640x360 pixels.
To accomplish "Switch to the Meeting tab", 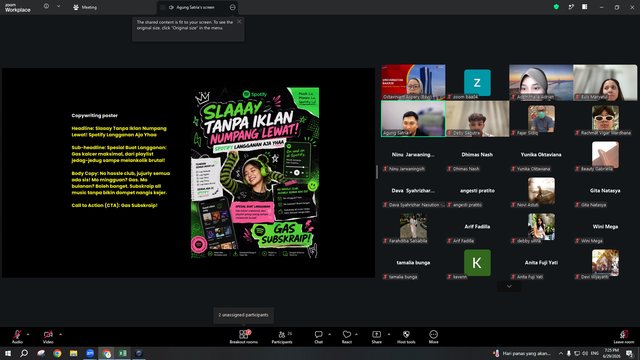I will click(x=85, y=7).
